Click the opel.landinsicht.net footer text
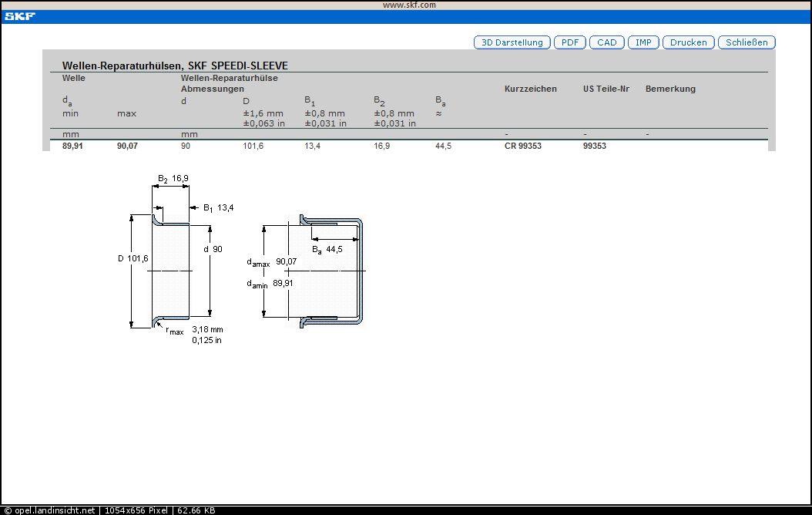Image resolution: width=812 pixels, height=515 pixels. pyautogui.click(x=55, y=510)
